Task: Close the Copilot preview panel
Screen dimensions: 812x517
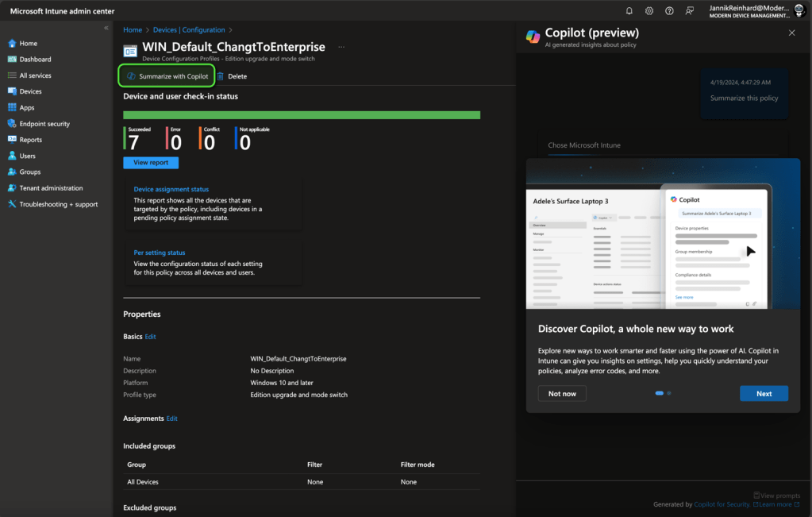Action: [x=791, y=33]
